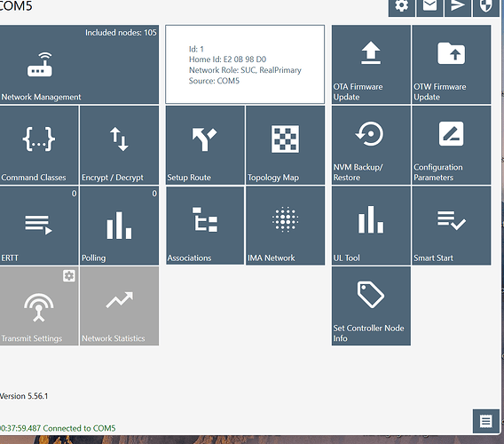The width and height of the screenshot is (504, 444).
Task: Open the Encrypt / Decrypt tile
Action: [119, 145]
